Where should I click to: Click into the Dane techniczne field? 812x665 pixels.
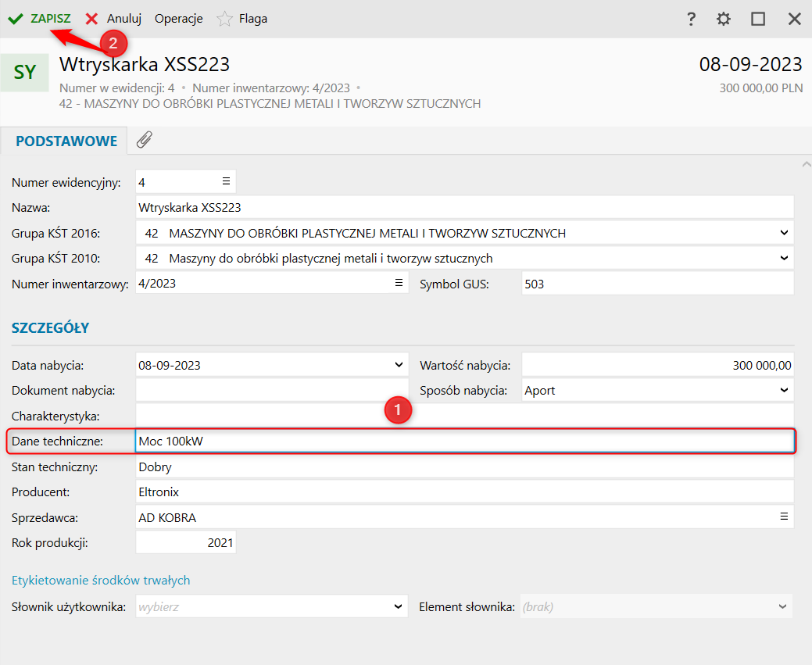464,442
